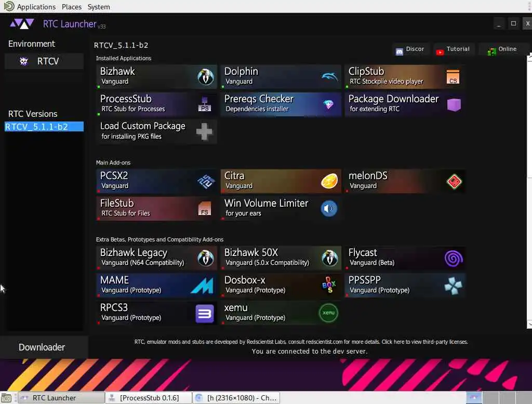Screen dimensions: 532x404
Task: Click Win Volume Limiter title text
Action: tap(267, 203)
